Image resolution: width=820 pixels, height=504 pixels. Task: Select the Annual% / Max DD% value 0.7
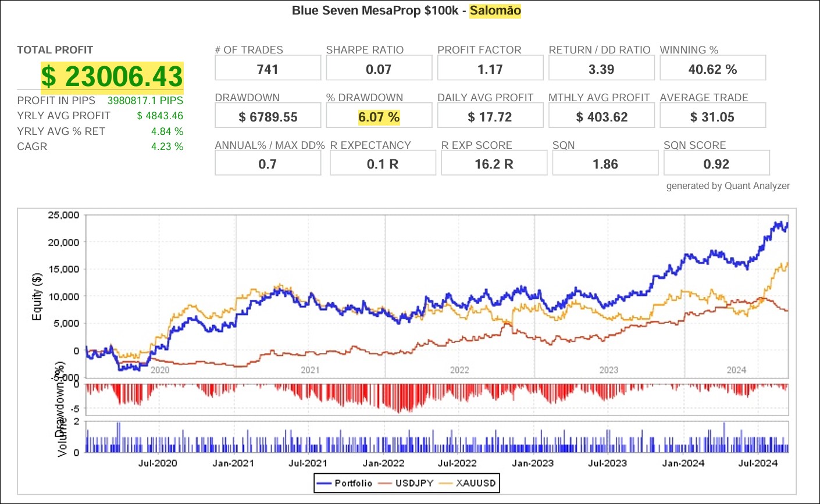[x=268, y=164]
